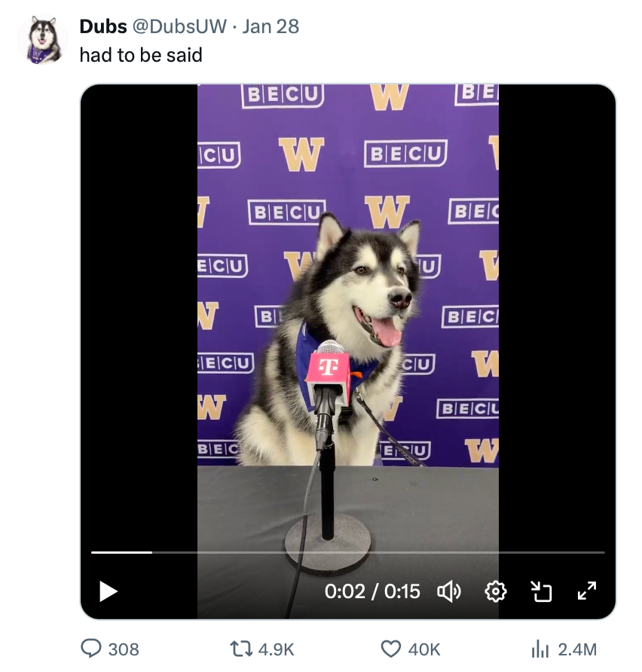The width and height of the screenshot is (642, 672).
Task: Click the 308 replies count
Action: (124, 649)
